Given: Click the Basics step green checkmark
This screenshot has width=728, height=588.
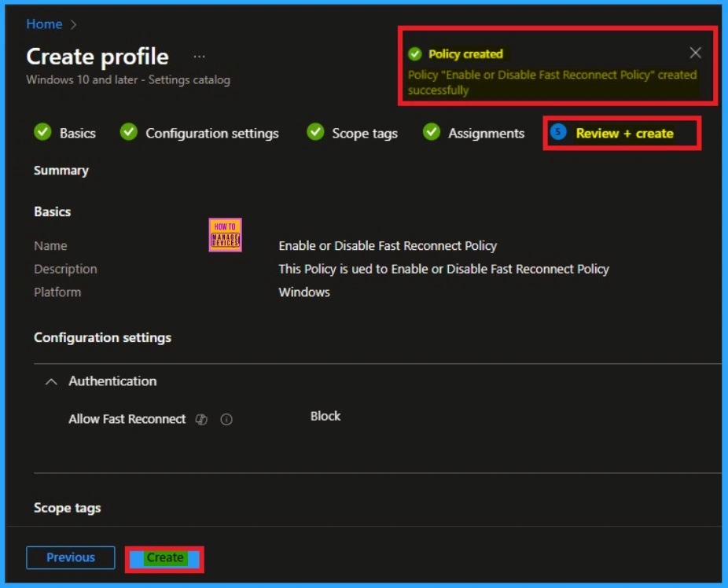Looking at the screenshot, I should [x=42, y=132].
